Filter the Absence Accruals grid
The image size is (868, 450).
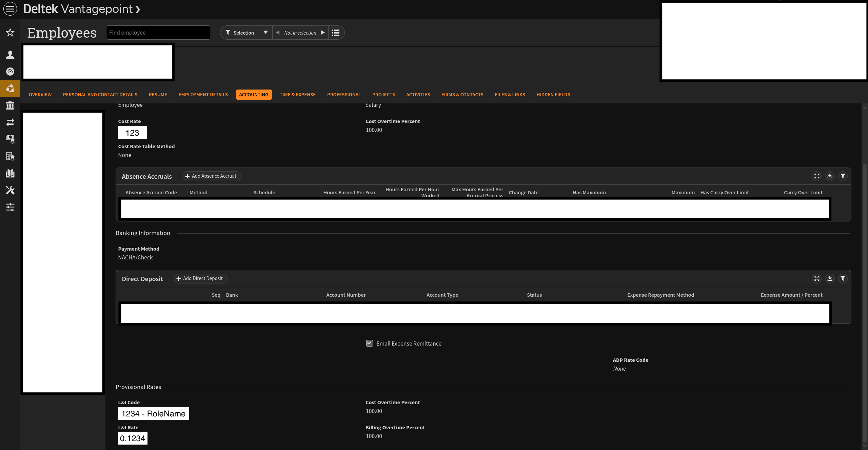point(843,176)
